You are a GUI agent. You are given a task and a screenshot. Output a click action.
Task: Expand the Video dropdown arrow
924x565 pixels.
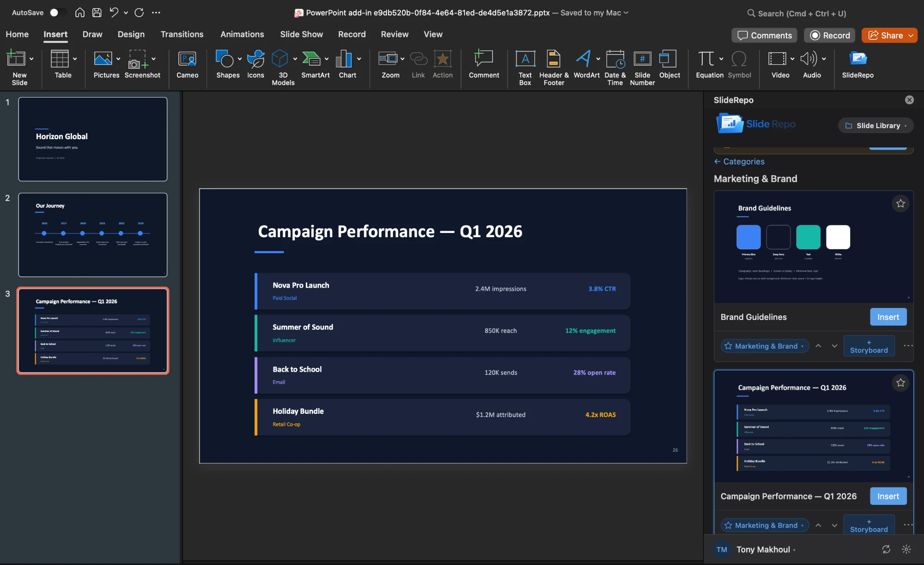(792, 59)
